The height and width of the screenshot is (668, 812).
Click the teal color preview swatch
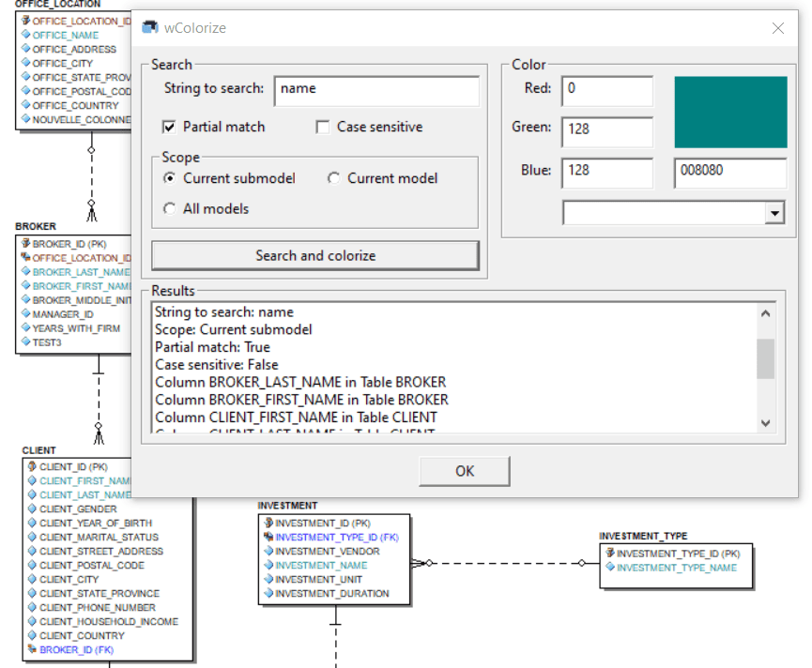tap(730, 113)
